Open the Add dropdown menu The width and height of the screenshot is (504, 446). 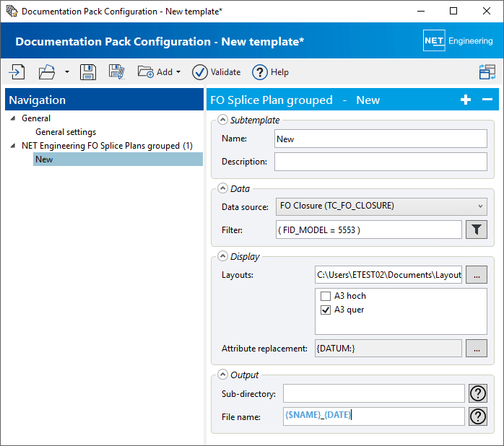coord(160,71)
